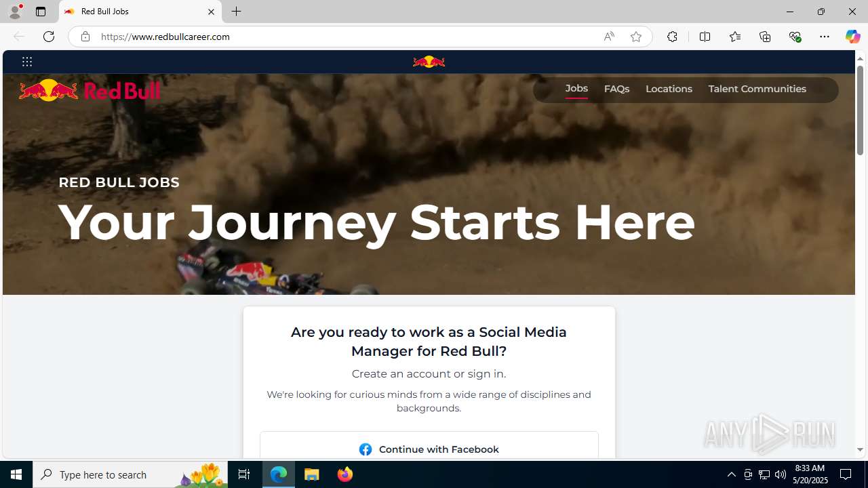Close the Red Bull Jobs tab
The width and height of the screenshot is (868, 488).
coord(211,12)
